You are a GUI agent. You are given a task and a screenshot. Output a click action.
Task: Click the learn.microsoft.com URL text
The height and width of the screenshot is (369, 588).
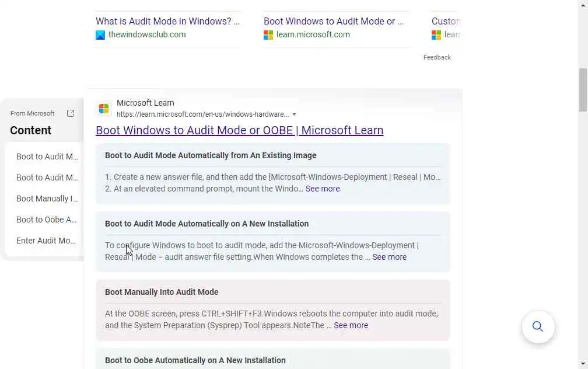(202, 114)
